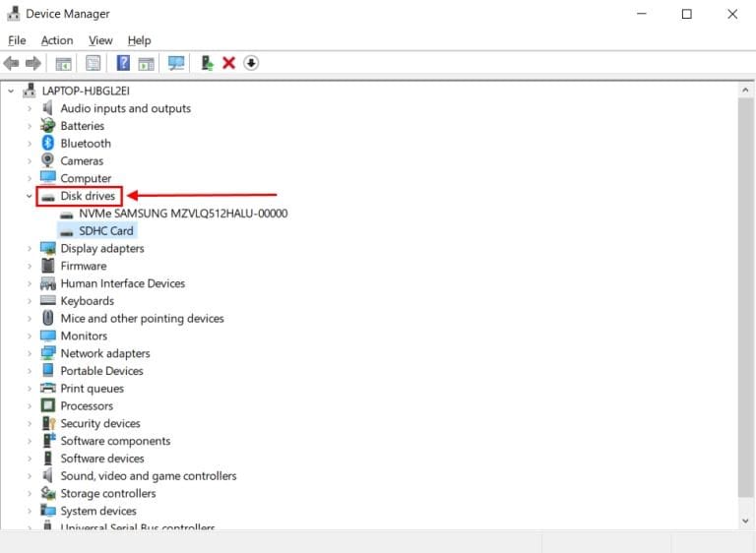Click the blue Help question-mark icon

coord(123,63)
